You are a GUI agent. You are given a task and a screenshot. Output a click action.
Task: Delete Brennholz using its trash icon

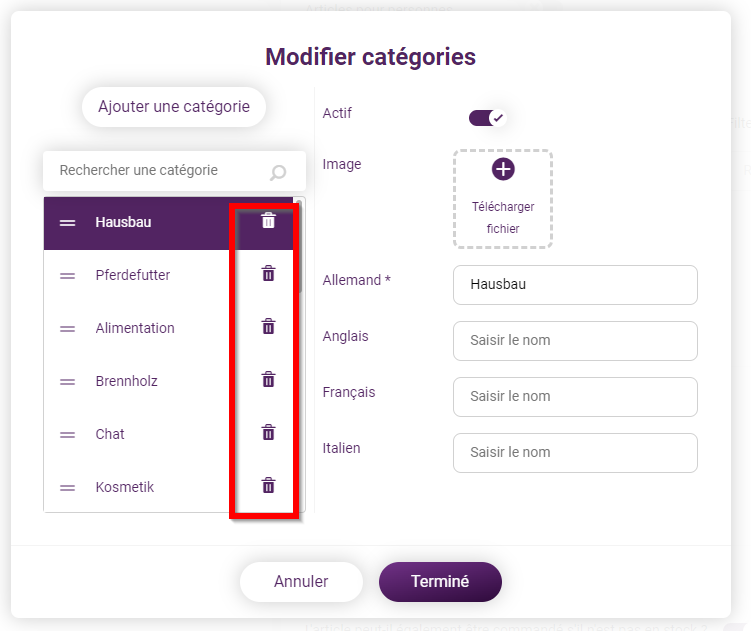point(268,379)
